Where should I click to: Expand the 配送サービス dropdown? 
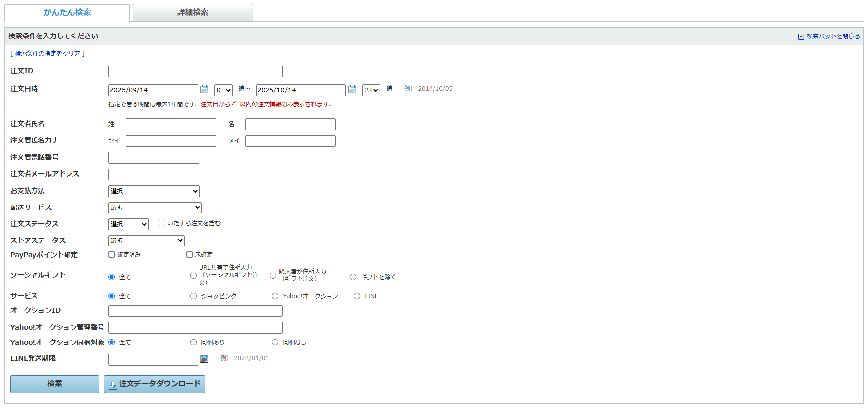point(155,208)
